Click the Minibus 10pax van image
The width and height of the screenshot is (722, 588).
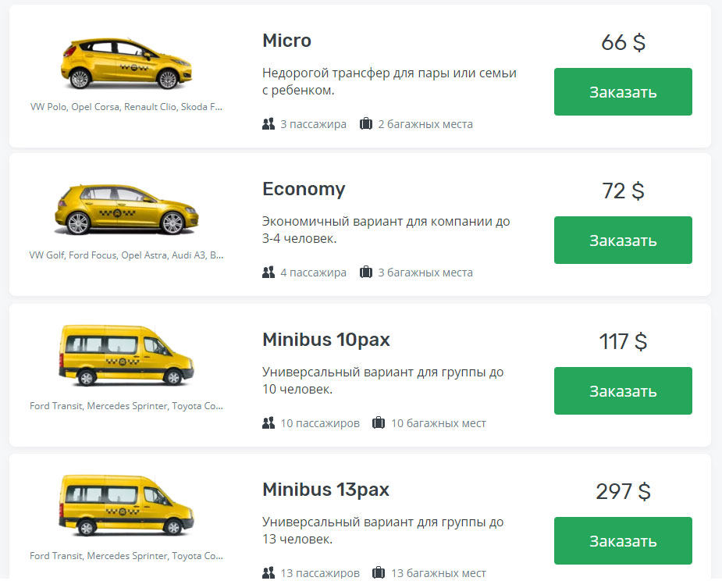pos(126,356)
